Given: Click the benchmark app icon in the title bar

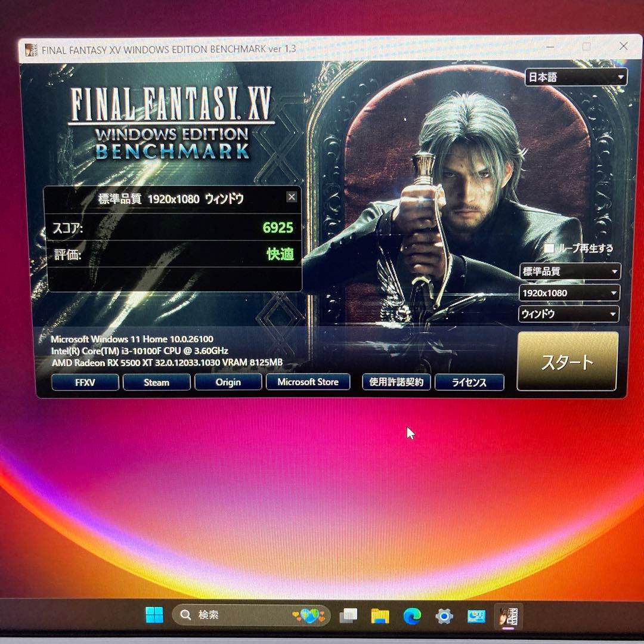Looking at the screenshot, I should [30, 49].
